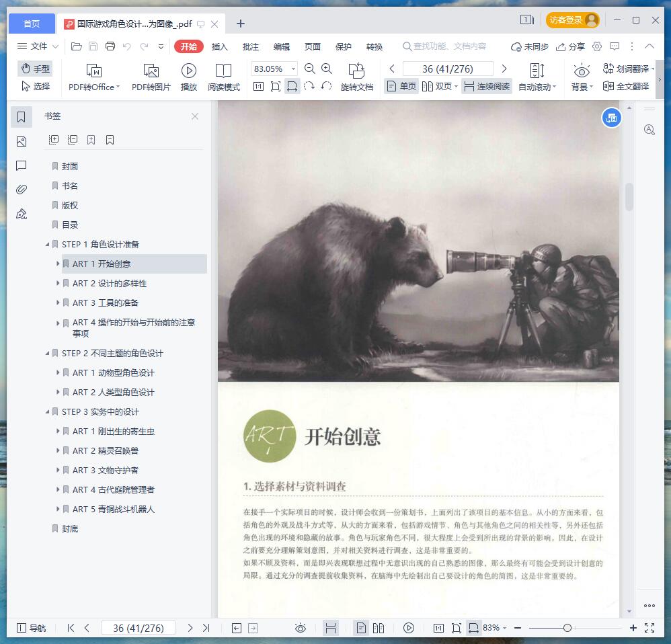Click the function search box
This screenshot has height=644, width=671.
click(445, 46)
